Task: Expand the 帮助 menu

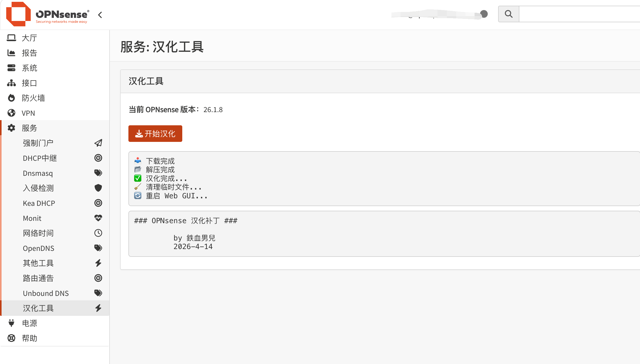Action: pyautogui.click(x=55, y=338)
